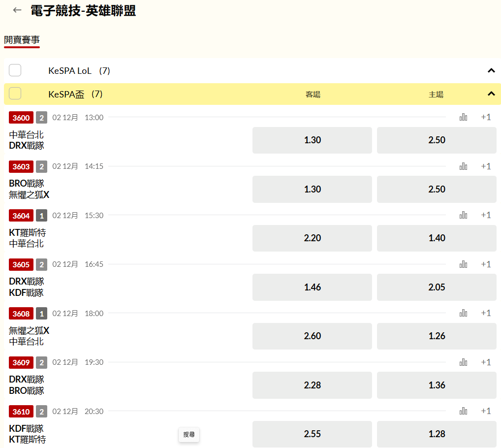501x448 pixels.
Task: Click the 13:00 match time
Action: (x=94, y=117)
